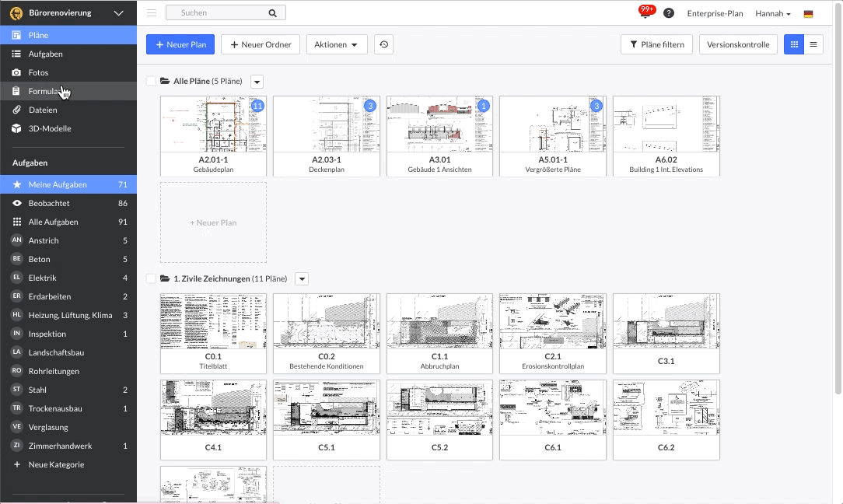
Task: Open the help question mark icon
Action: [x=669, y=13]
